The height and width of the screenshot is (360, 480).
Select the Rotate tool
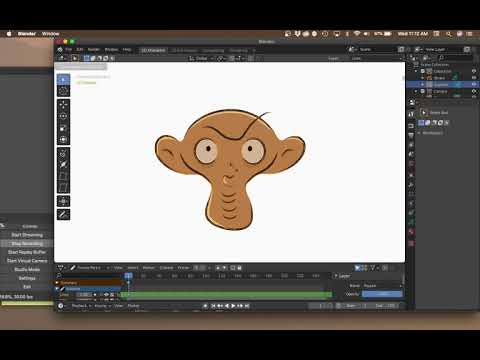tap(63, 116)
